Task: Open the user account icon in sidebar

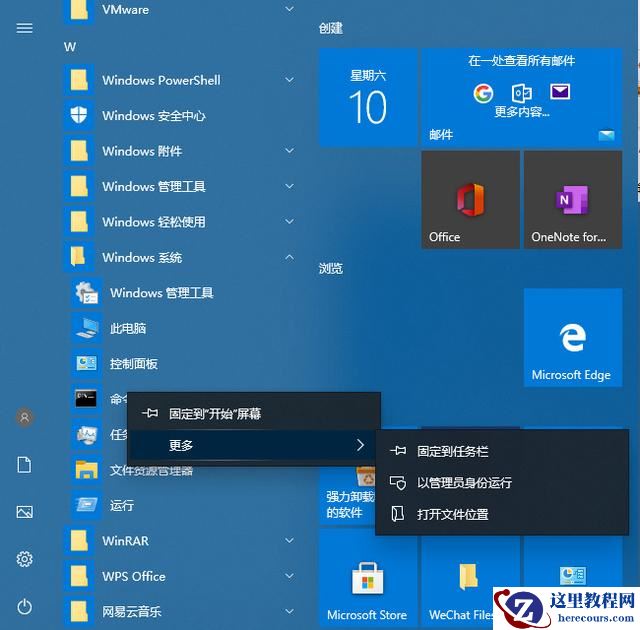Action: pyautogui.click(x=25, y=417)
